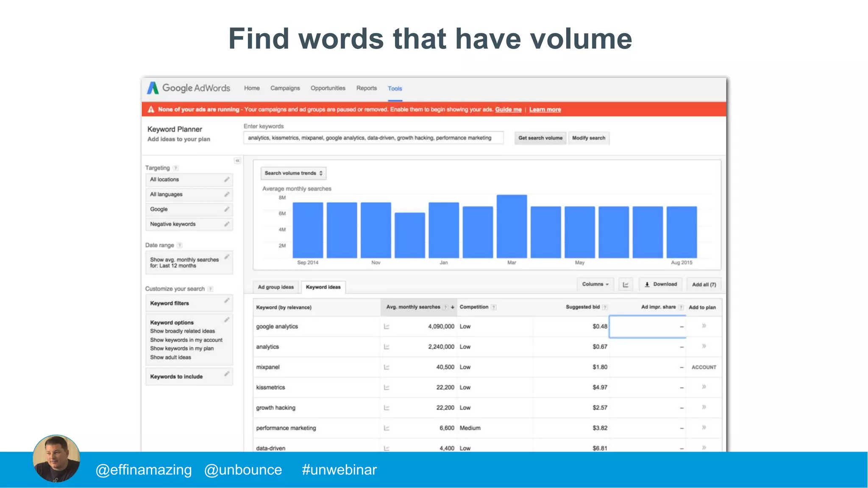Click the Download button

click(x=661, y=284)
